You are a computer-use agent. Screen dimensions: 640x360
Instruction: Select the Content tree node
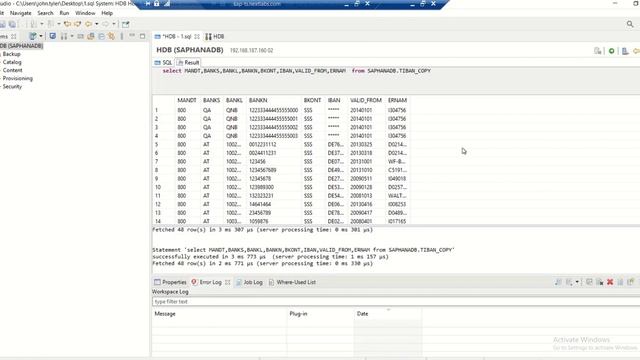[12, 70]
